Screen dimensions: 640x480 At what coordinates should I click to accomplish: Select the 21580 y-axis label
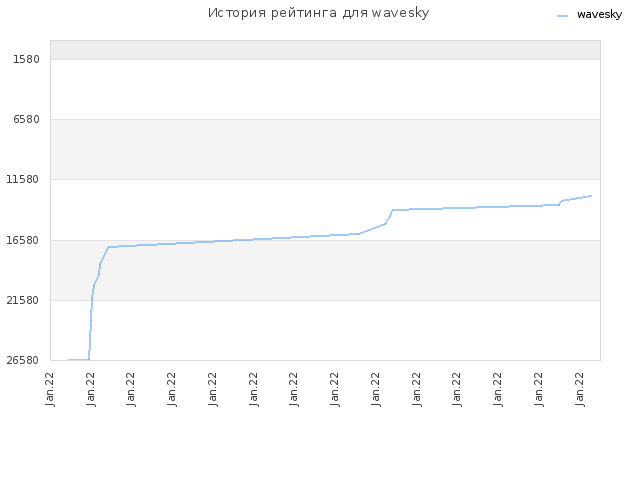pyautogui.click(x=23, y=300)
